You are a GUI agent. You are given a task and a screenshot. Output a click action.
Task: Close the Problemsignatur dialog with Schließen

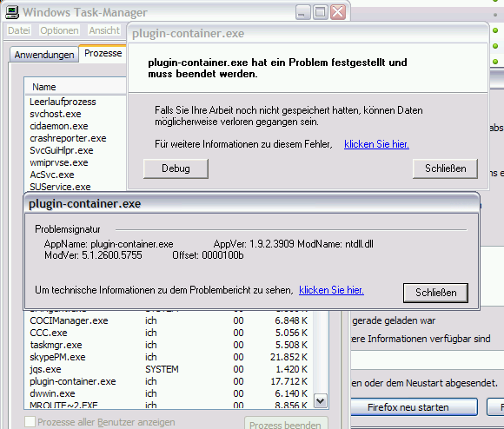[x=436, y=293]
